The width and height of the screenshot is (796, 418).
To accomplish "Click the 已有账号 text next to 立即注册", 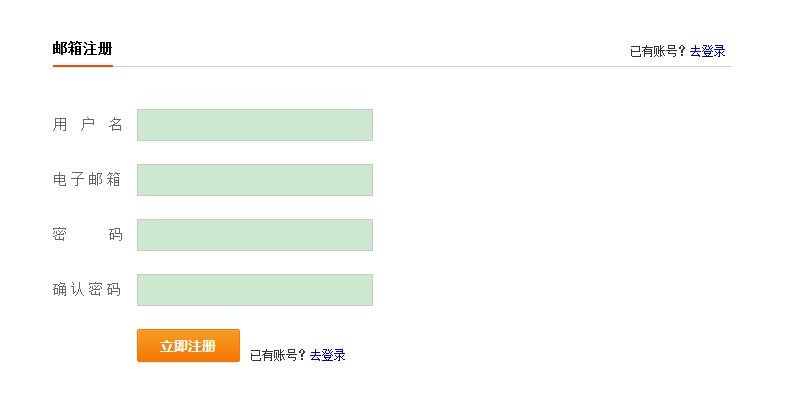I will pyautogui.click(x=273, y=355).
